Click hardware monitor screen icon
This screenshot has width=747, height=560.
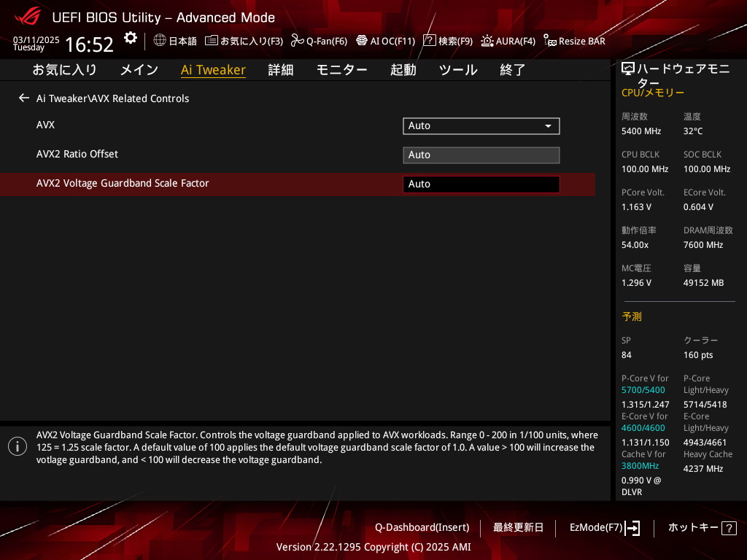pos(628,69)
